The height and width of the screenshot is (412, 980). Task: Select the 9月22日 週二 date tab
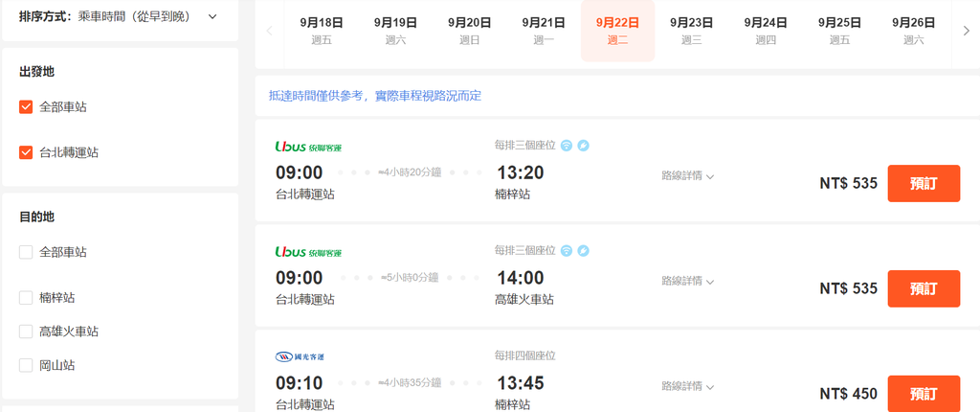[x=617, y=32]
